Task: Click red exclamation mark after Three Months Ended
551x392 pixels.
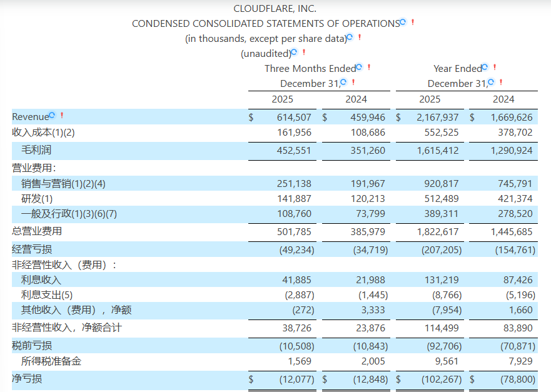Action: point(369,68)
